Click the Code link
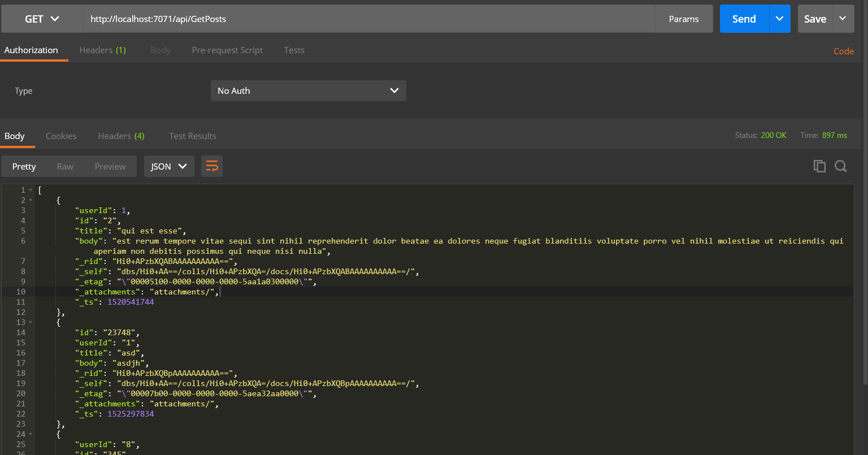Image resolution: width=868 pixels, height=455 pixels. point(844,51)
